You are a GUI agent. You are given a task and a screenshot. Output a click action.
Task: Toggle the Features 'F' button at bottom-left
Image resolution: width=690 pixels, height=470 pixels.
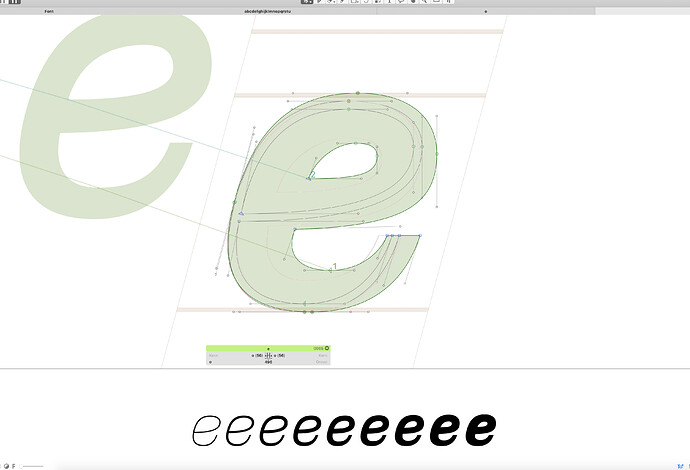point(13,466)
